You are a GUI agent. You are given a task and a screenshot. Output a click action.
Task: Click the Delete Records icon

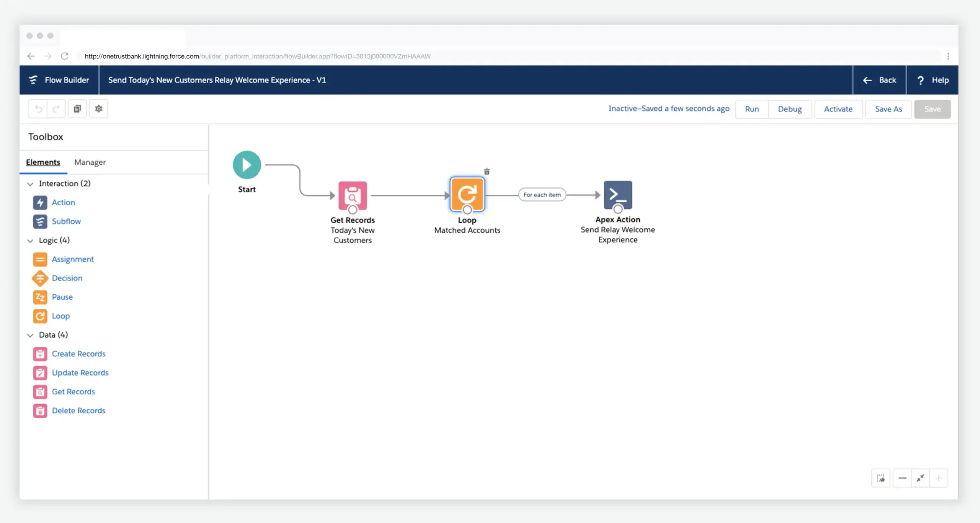click(x=40, y=411)
